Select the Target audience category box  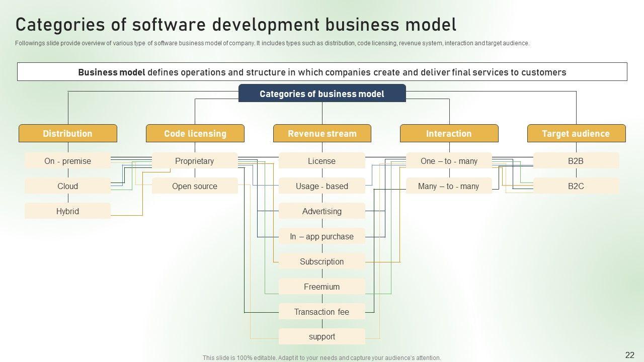576,134
